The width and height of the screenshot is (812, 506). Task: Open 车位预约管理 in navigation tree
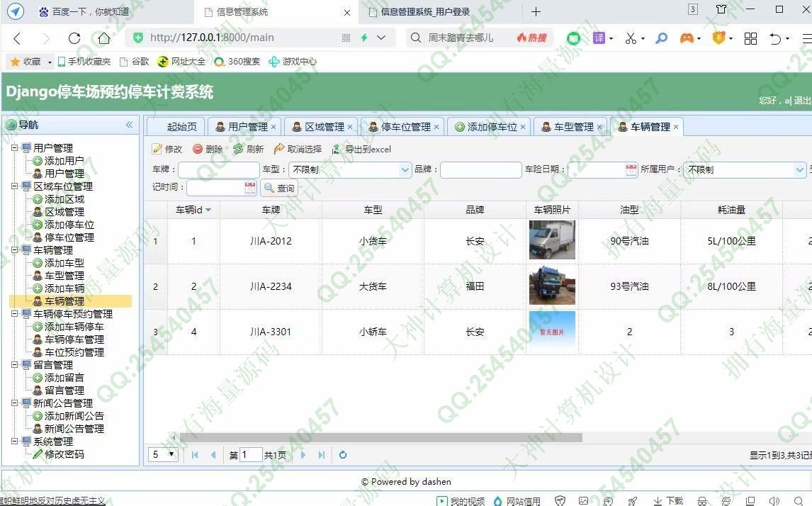pyautogui.click(x=74, y=352)
